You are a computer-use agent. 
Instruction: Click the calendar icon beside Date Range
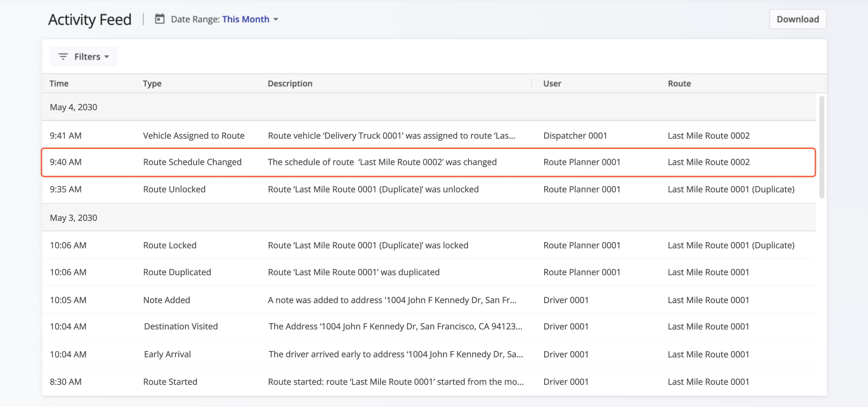point(159,19)
